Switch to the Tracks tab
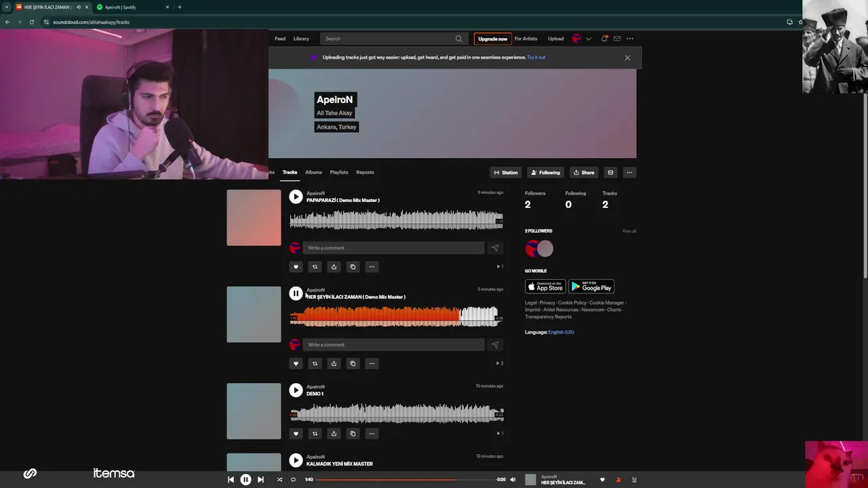 point(290,172)
